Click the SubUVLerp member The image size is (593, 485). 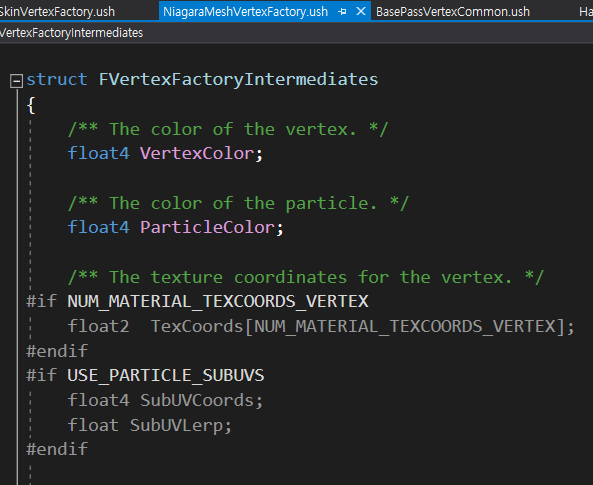click(x=176, y=425)
